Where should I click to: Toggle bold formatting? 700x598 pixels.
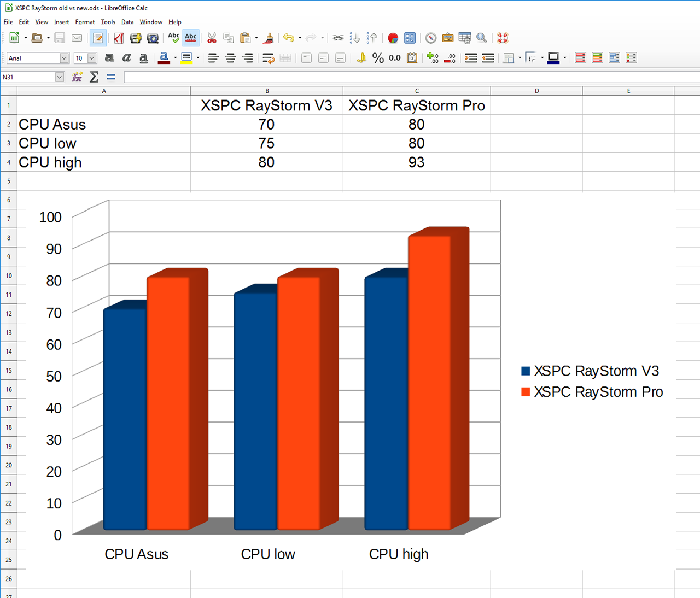(109, 58)
